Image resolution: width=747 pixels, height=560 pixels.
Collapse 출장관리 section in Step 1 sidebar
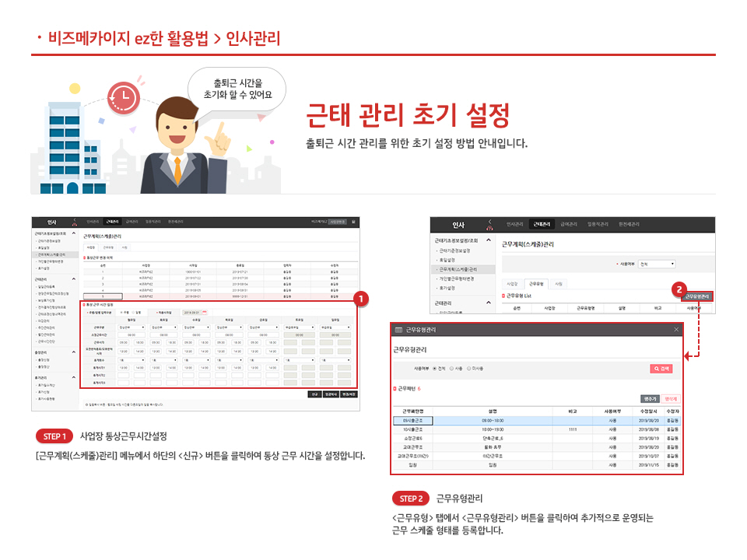tap(74, 352)
